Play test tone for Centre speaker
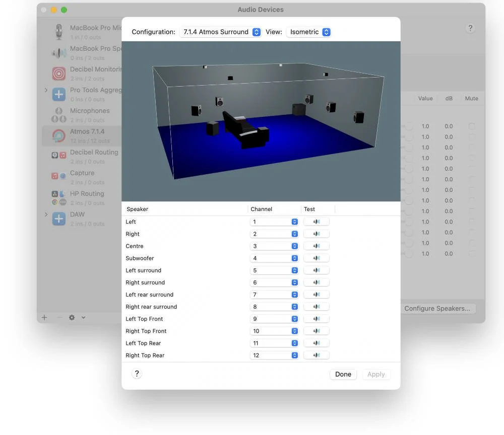 click(x=317, y=246)
